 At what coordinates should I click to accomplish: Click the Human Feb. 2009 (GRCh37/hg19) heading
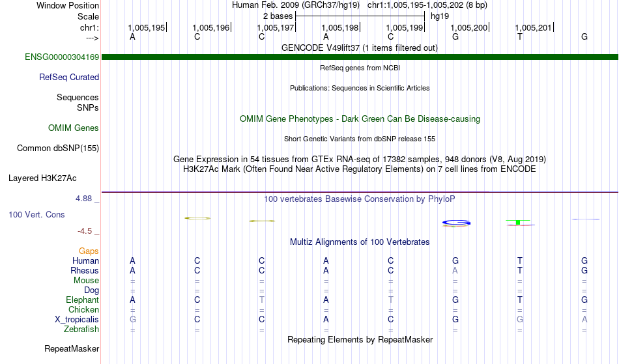click(x=296, y=5)
